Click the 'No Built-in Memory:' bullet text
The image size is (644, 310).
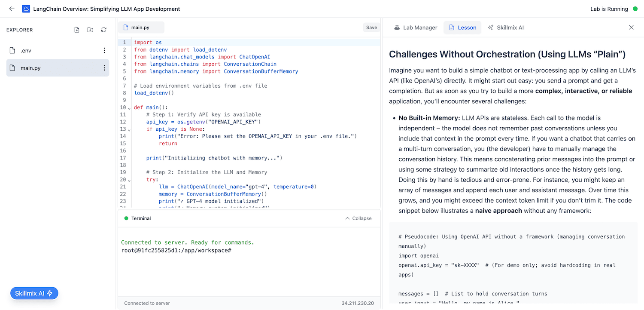[x=429, y=118]
